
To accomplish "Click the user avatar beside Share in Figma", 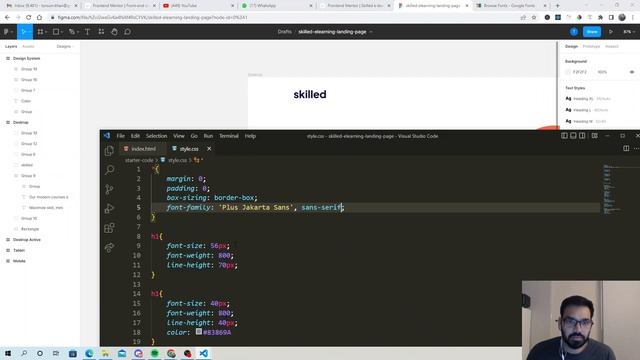I will click(x=574, y=32).
